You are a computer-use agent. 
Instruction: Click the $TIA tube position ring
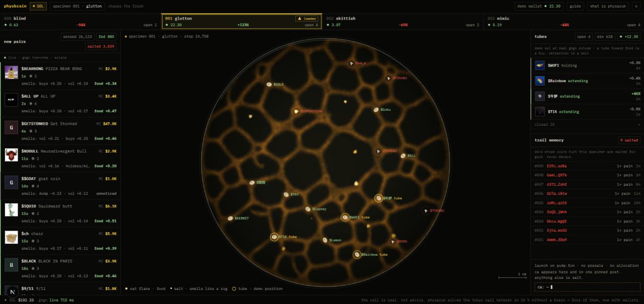coord(274,237)
